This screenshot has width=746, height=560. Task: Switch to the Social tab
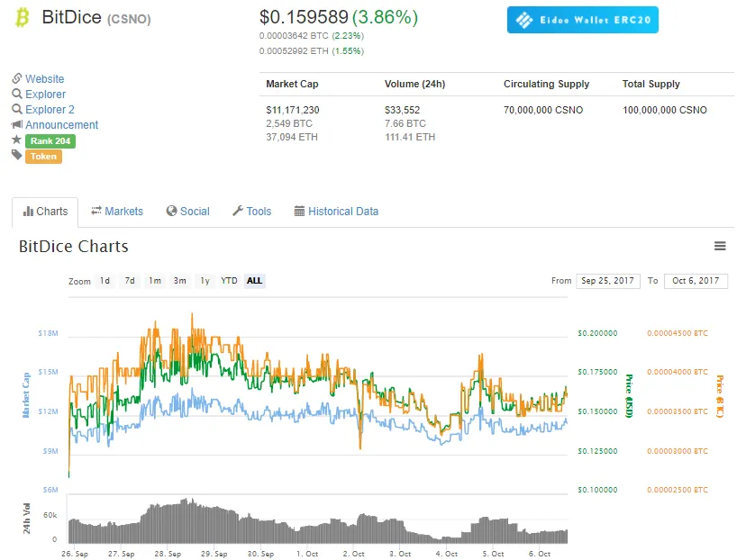pos(188,211)
